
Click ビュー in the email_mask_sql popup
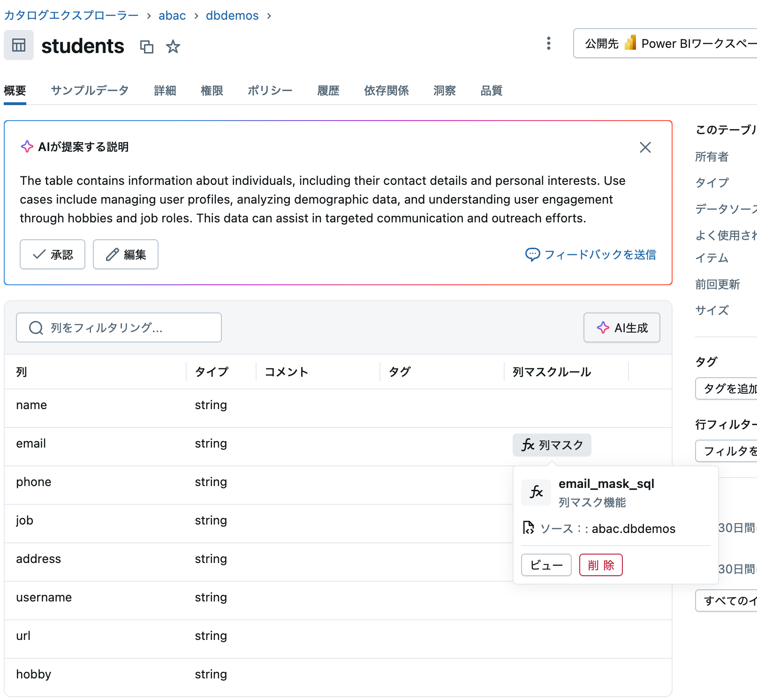click(x=545, y=565)
